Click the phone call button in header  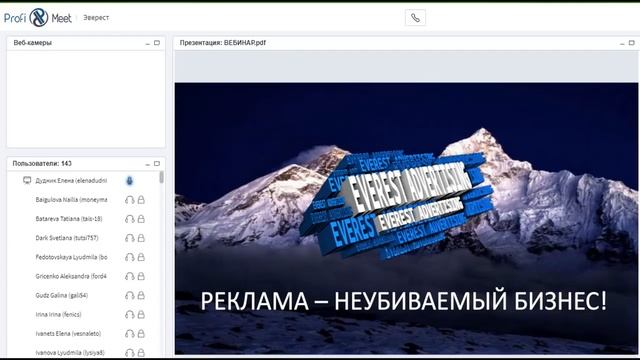point(415,18)
